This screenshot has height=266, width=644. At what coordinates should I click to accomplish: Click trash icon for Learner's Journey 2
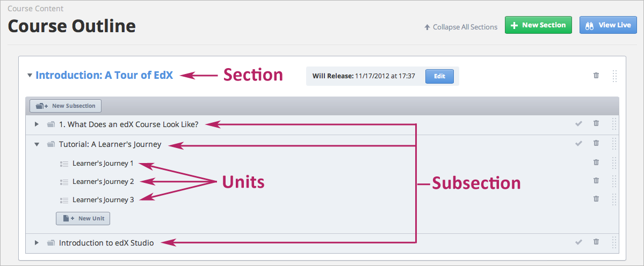pyautogui.click(x=596, y=180)
